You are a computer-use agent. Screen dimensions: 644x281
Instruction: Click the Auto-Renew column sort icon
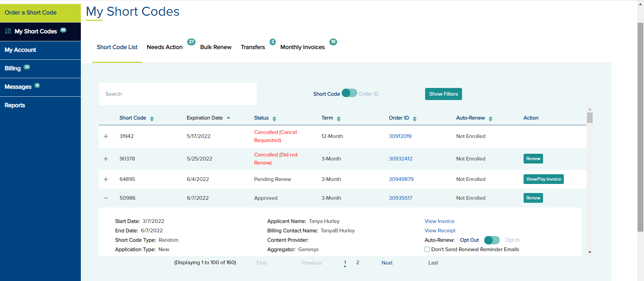click(x=490, y=119)
